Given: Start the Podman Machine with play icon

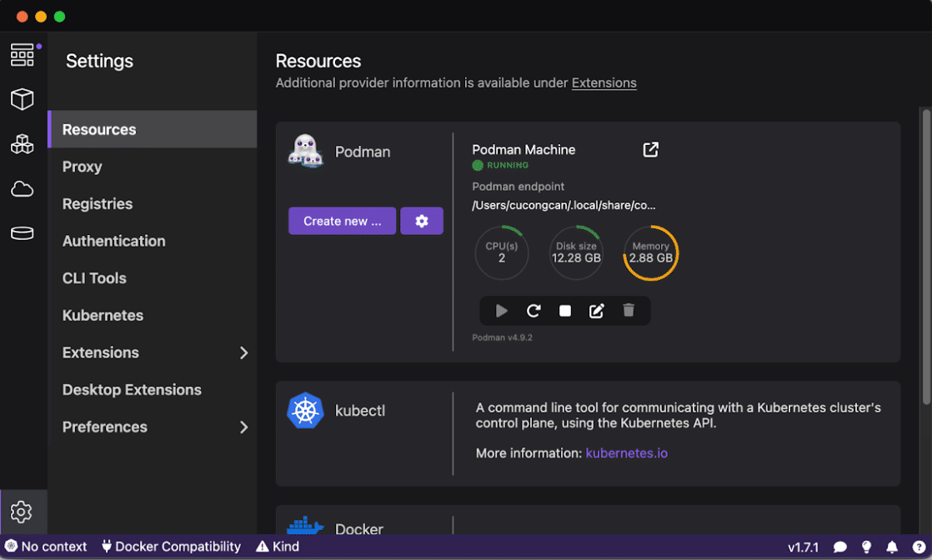Looking at the screenshot, I should [502, 311].
